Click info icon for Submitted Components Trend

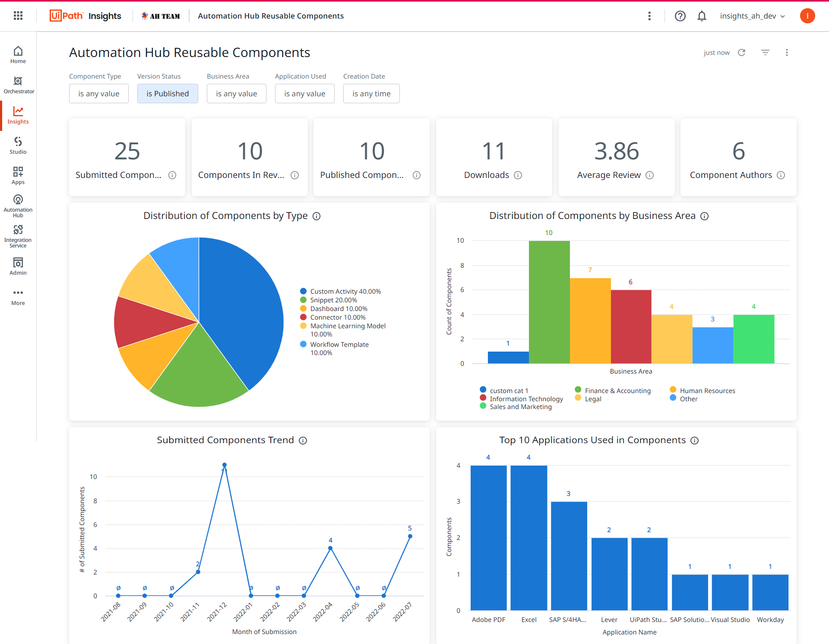click(x=303, y=441)
